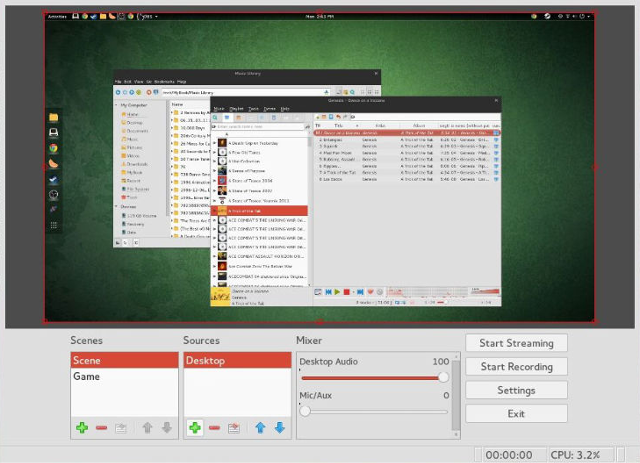Collapse My Computer in the previewed file manager sidebar
The image size is (640, 463).
click(116, 105)
